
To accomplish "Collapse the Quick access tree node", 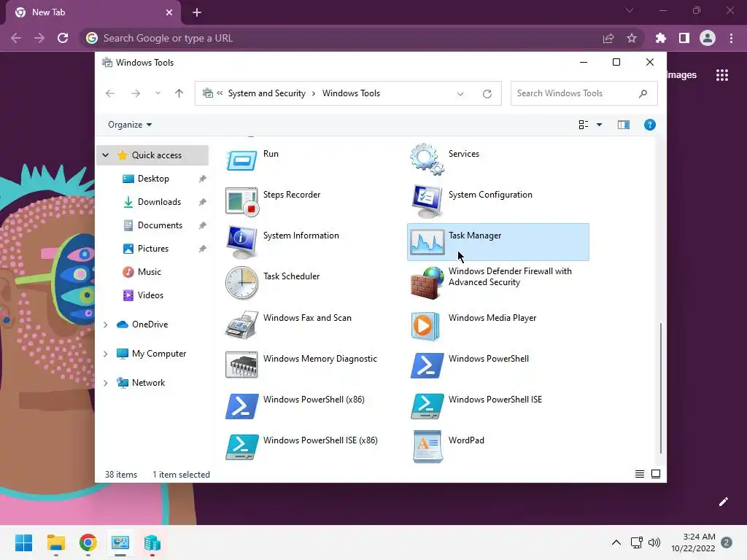I will (x=106, y=155).
